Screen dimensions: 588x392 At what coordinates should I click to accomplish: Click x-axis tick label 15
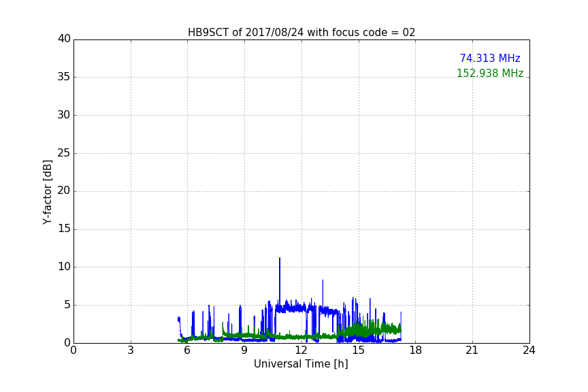(359, 350)
